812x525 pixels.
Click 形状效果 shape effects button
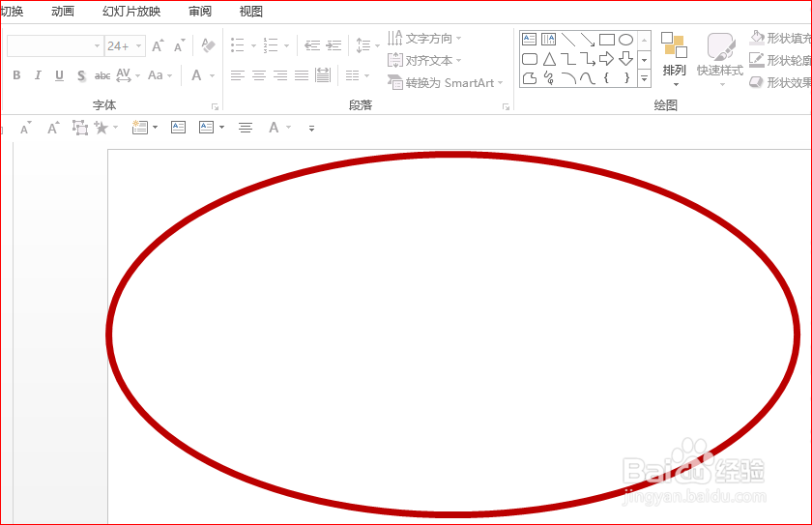(x=780, y=82)
